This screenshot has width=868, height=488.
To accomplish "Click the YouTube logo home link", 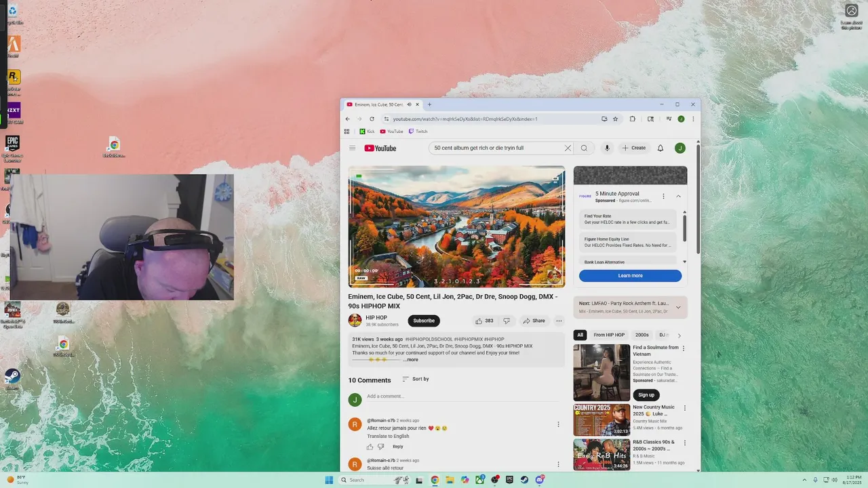I will [x=380, y=148].
